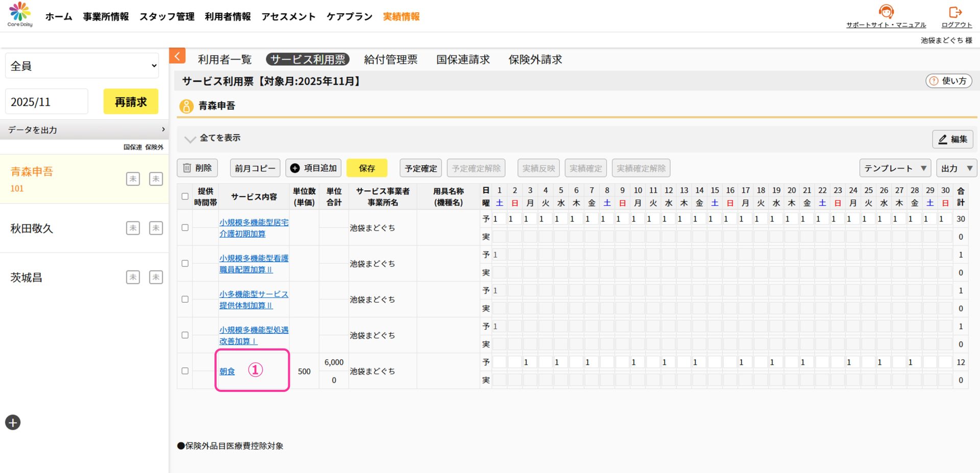Check the 介護初期加算 row checkbox
Viewport: 980px width, 473px height.
point(185,228)
